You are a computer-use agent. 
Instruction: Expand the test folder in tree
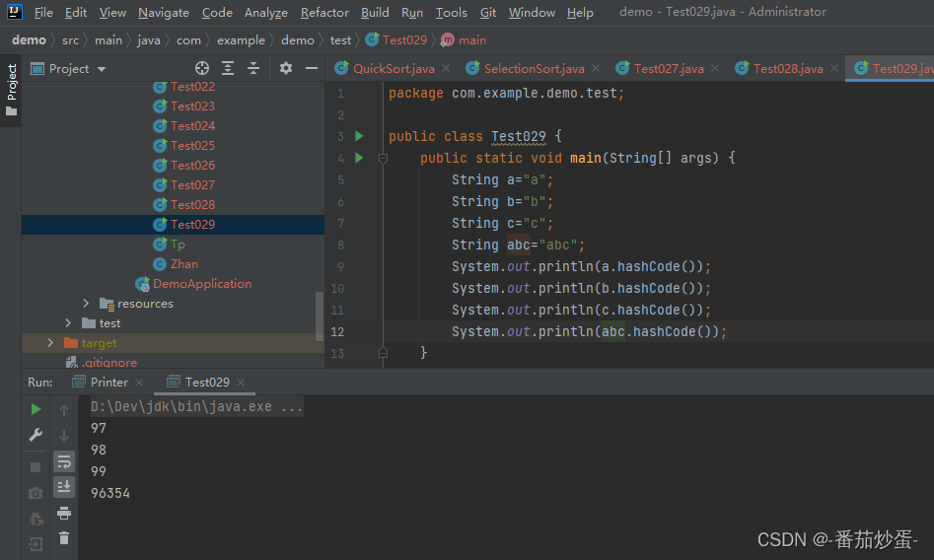[68, 323]
